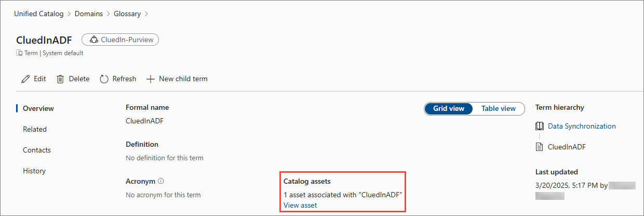Click the View asset link
This screenshot has height=216, width=644.
[x=300, y=205]
